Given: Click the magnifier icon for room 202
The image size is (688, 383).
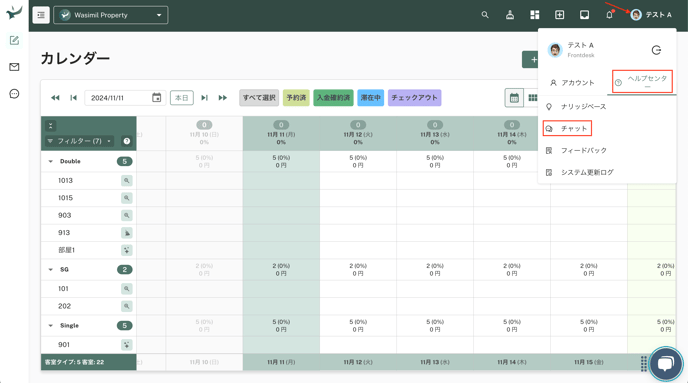Looking at the screenshot, I should pyautogui.click(x=126, y=306).
